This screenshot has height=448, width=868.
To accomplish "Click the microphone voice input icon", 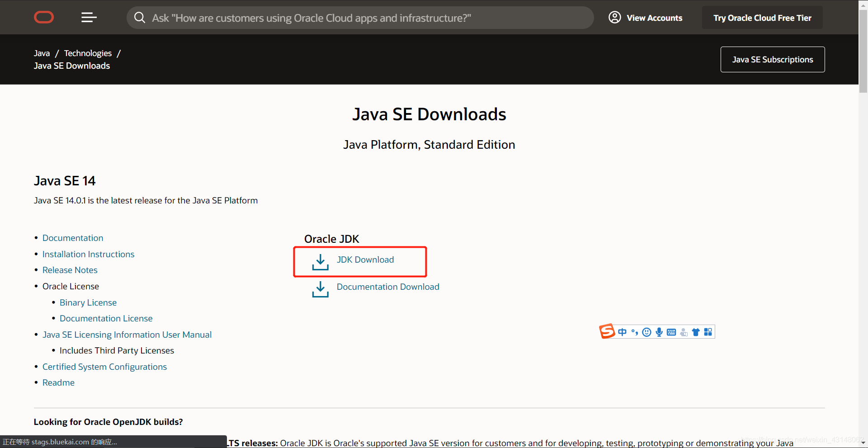I will 659,332.
